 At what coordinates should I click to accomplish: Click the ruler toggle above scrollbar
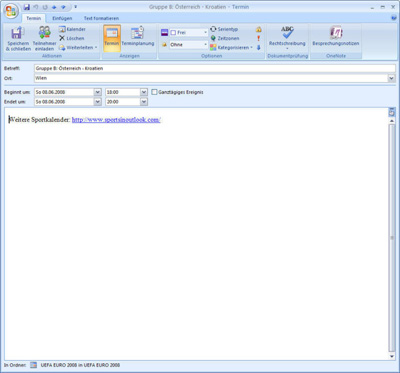392,112
